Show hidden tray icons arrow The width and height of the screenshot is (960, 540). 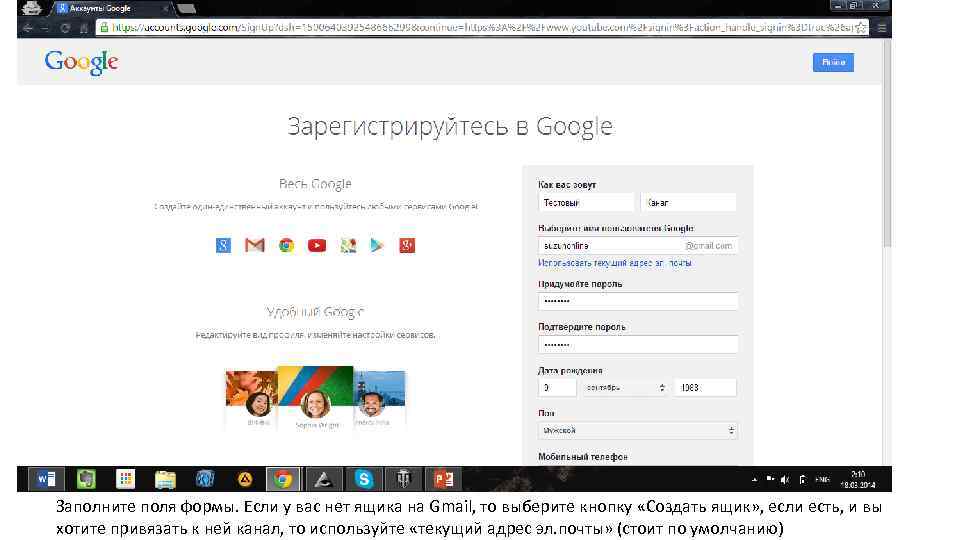[754, 479]
